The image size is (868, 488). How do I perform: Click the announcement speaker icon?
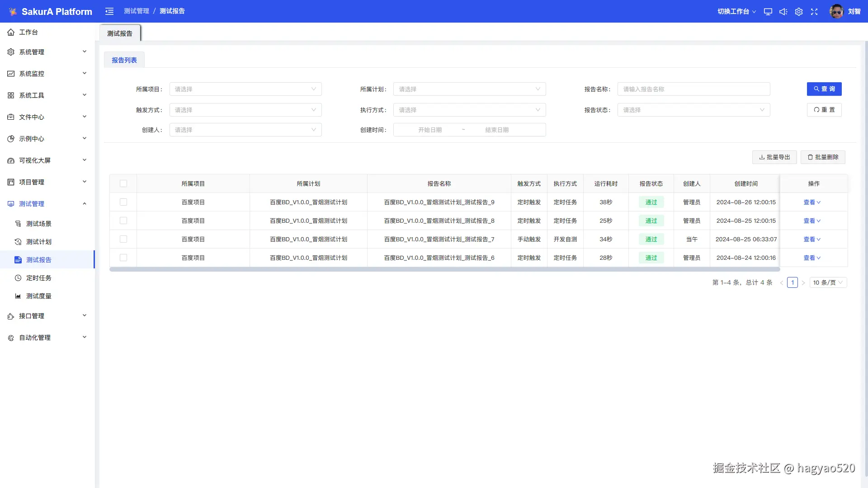click(x=783, y=12)
